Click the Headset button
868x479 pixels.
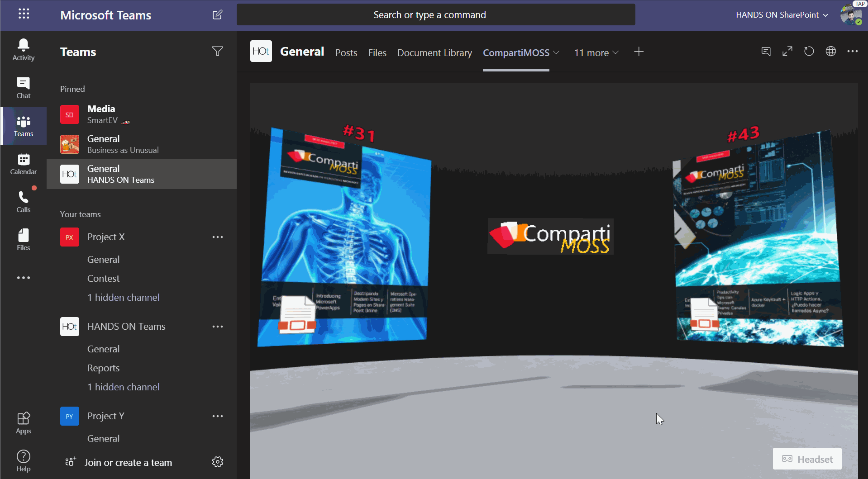tap(807, 459)
